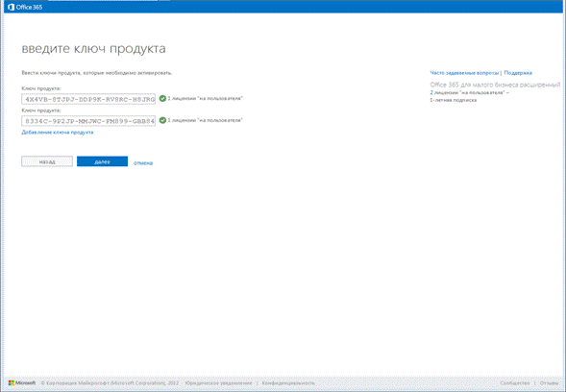Focus the first product key field 4X4VB

88,99
